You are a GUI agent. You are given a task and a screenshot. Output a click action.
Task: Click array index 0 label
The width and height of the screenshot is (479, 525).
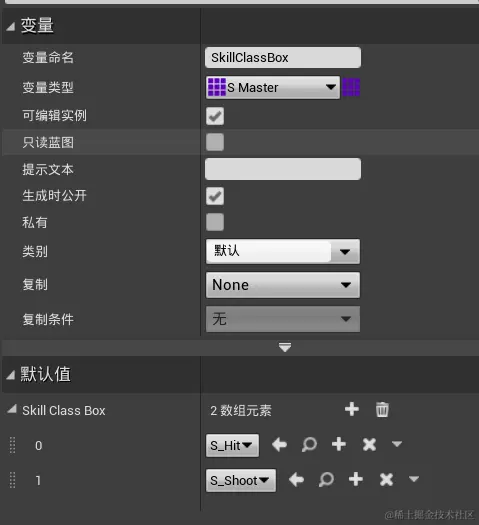(38, 446)
